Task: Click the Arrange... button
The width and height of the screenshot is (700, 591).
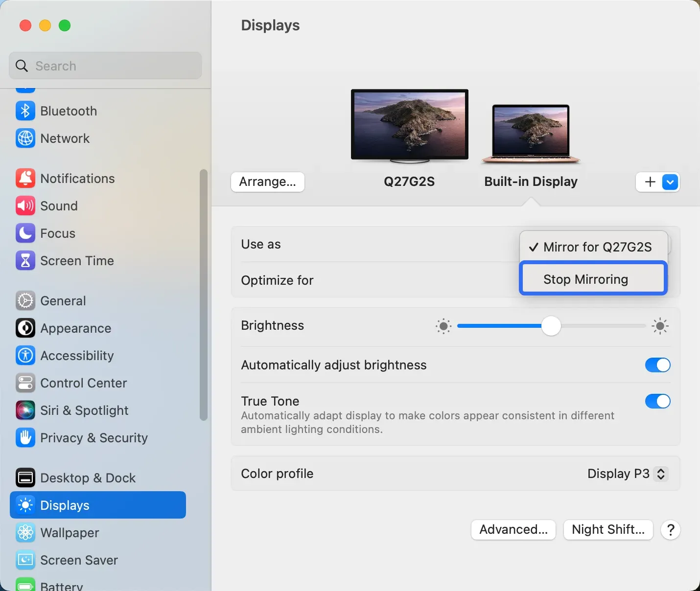Action: coord(268,182)
